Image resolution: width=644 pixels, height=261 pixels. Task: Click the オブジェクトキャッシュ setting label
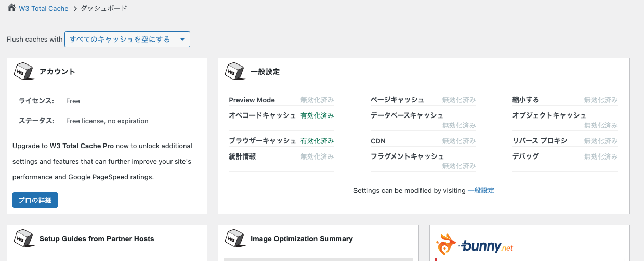point(549,115)
